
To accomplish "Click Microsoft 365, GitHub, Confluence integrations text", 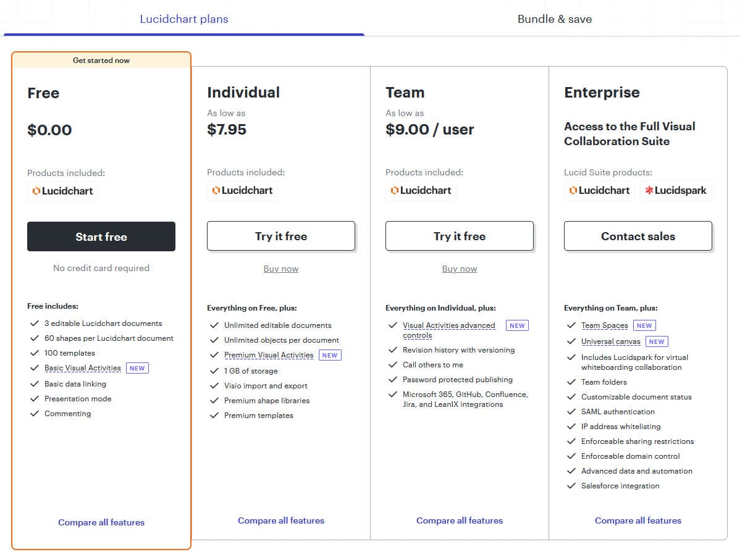I will [465, 399].
